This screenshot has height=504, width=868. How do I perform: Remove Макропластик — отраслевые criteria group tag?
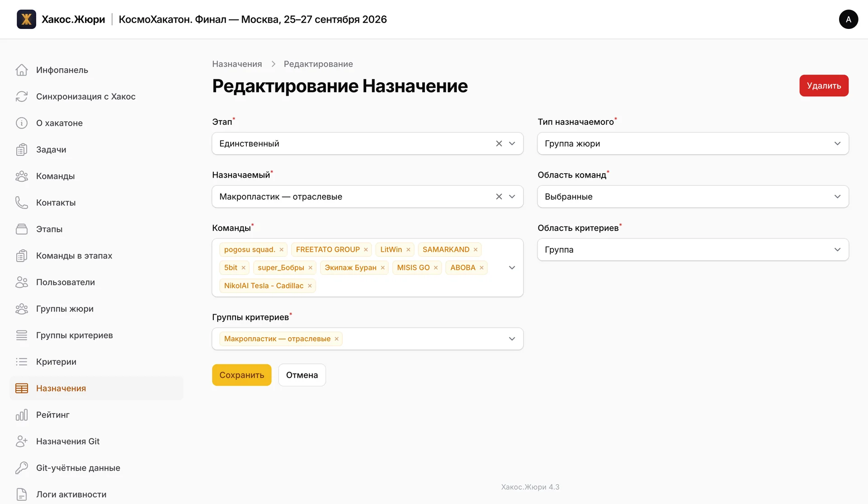(336, 339)
